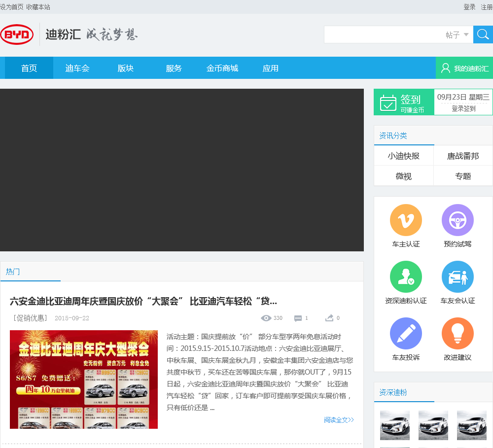This screenshot has height=448, width=493.
Task: Open third 资深迪粉 car avatar
Action: (472, 425)
